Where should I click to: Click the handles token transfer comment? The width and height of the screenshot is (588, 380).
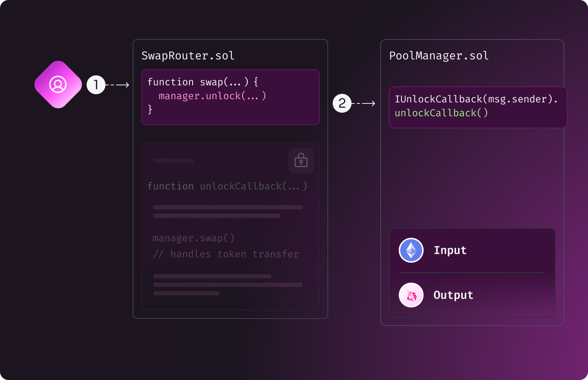click(226, 254)
